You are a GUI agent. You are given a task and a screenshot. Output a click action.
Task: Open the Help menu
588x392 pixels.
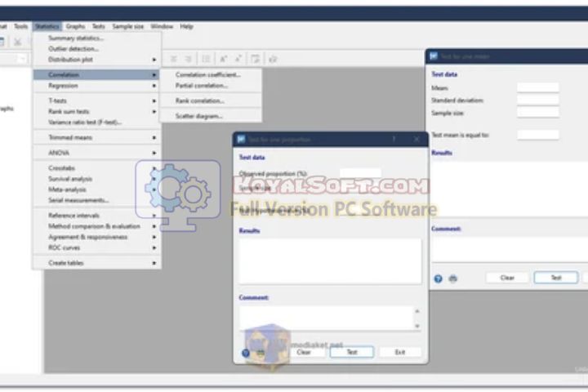pos(186,26)
